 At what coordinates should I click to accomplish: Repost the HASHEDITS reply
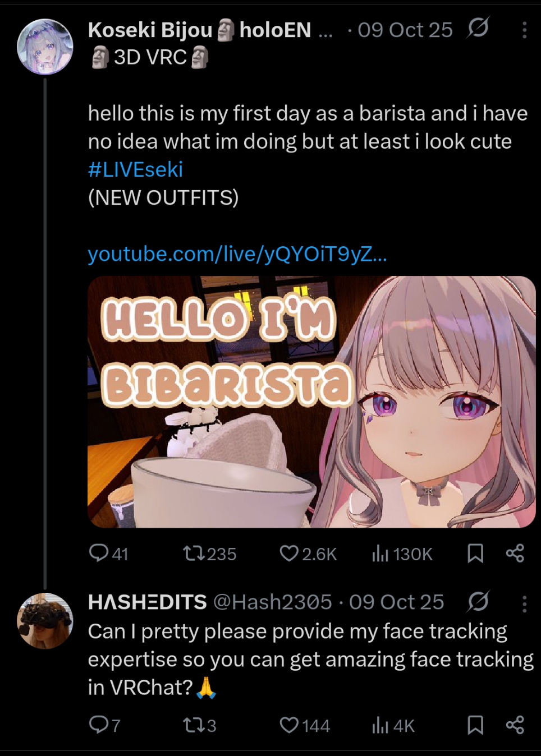pyautogui.click(x=194, y=725)
